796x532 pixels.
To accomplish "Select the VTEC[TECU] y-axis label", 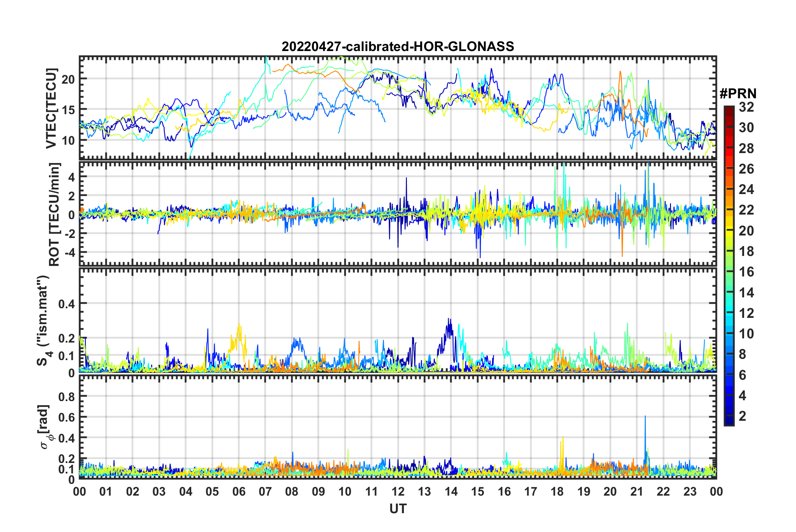I will click(x=51, y=108).
